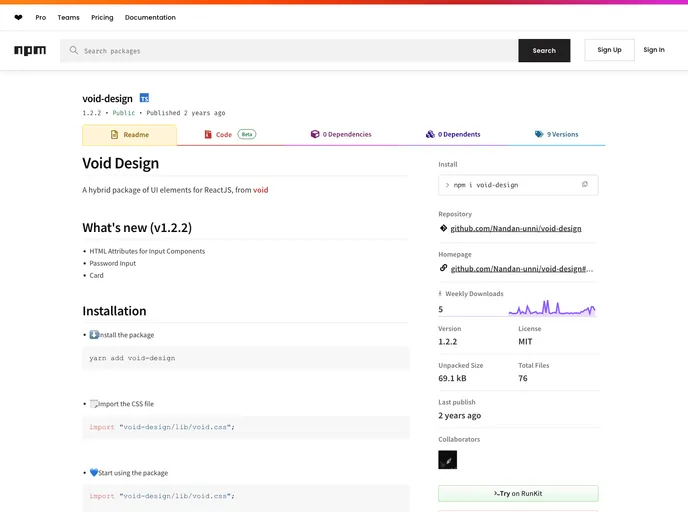Click the 'What's new (v1.2.2)' heading

[137, 228]
